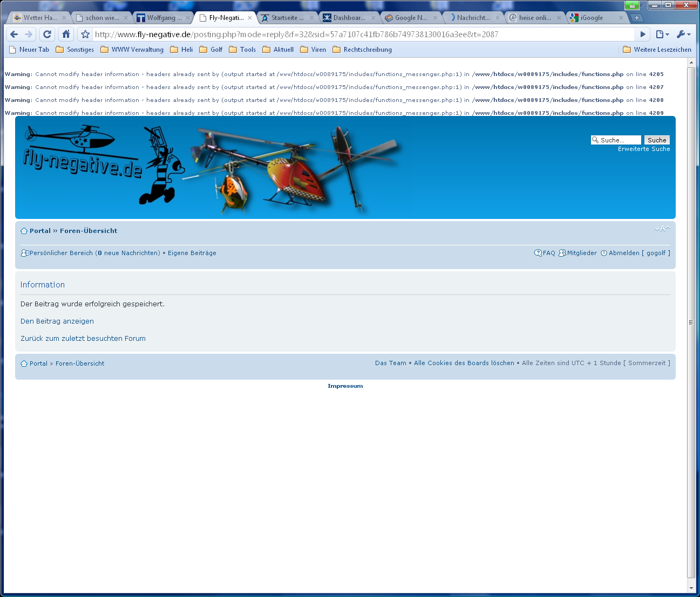Open the page menu dropdown

coord(662,35)
